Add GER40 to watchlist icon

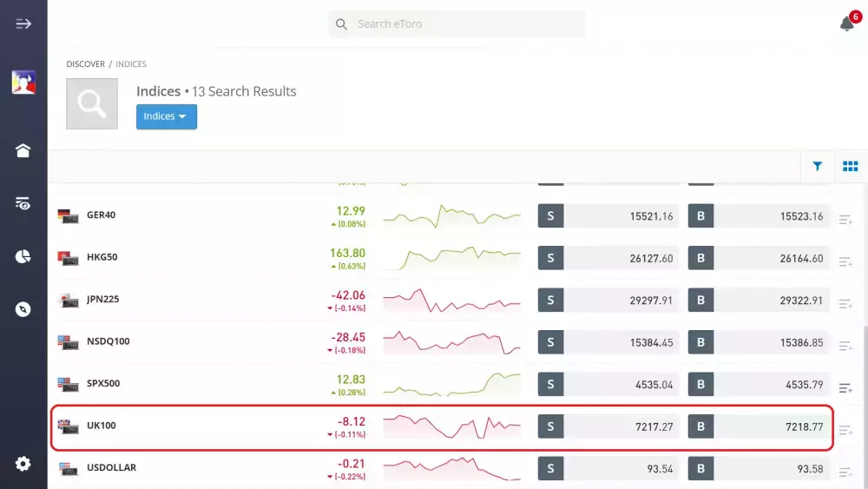tap(845, 220)
